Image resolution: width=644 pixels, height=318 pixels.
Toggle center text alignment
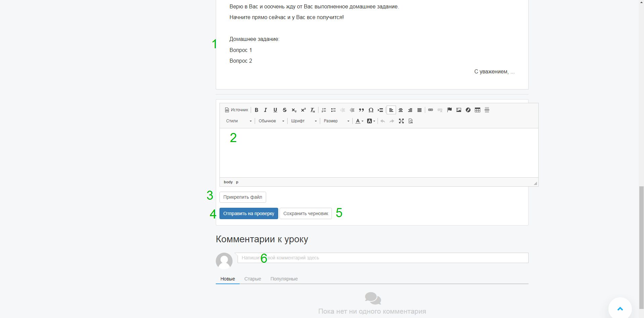coord(401,110)
